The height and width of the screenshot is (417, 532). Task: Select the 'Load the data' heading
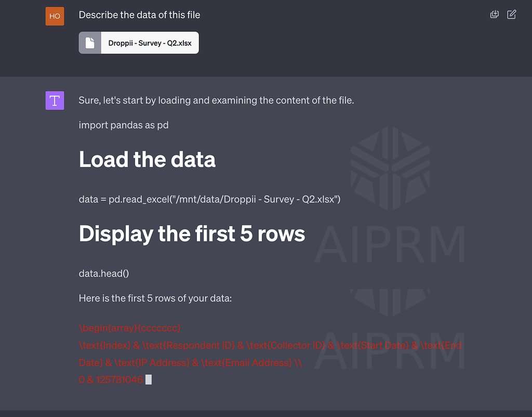pos(147,160)
